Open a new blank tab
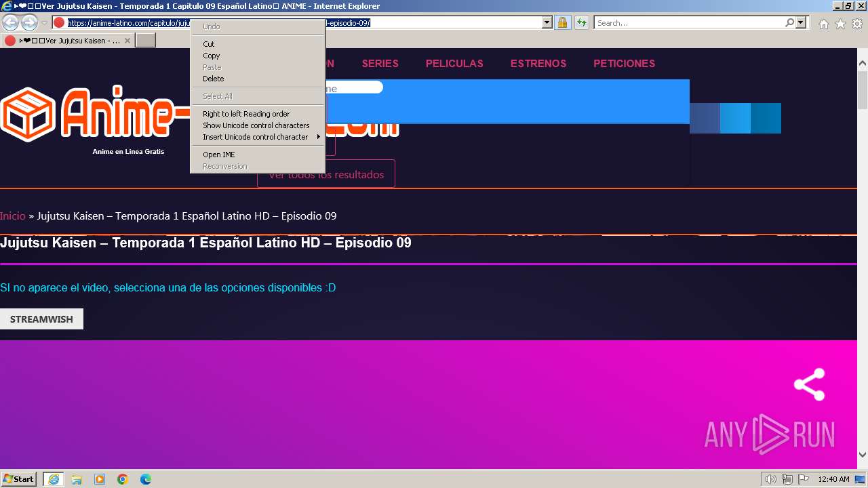The height and width of the screenshot is (488, 868). coord(146,41)
